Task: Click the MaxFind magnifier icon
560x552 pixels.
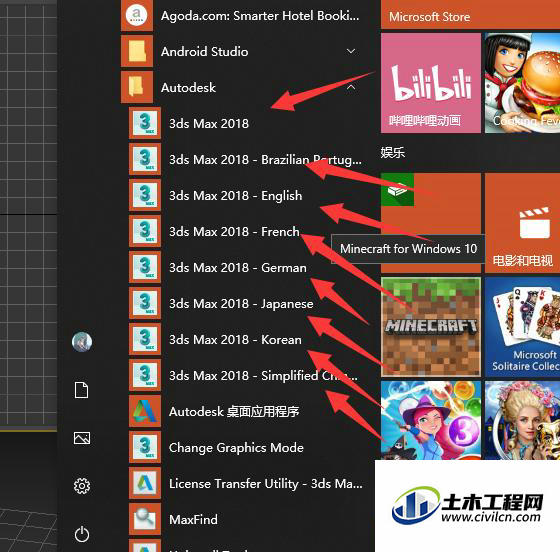Action: pos(145,520)
